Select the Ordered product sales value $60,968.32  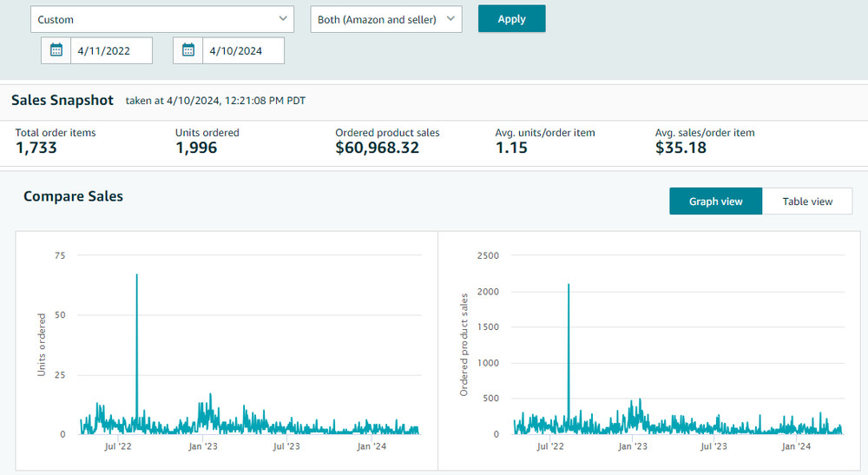tap(377, 148)
